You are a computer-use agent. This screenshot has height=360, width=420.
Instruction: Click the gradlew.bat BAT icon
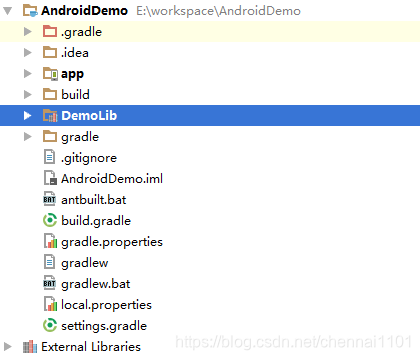[50, 283]
